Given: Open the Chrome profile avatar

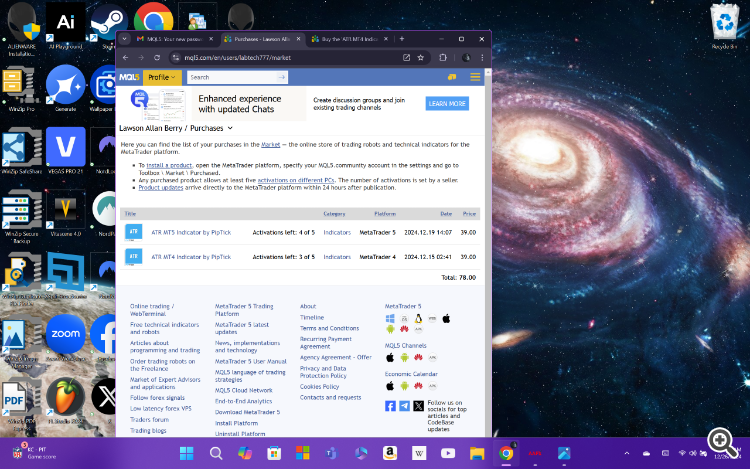Looking at the screenshot, I should [x=466, y=57].
